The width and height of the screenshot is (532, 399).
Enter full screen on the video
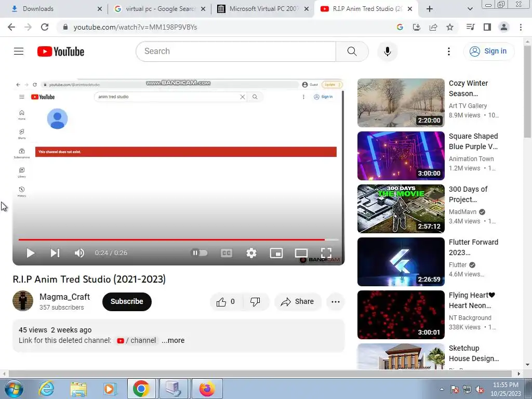coord(326,253)
